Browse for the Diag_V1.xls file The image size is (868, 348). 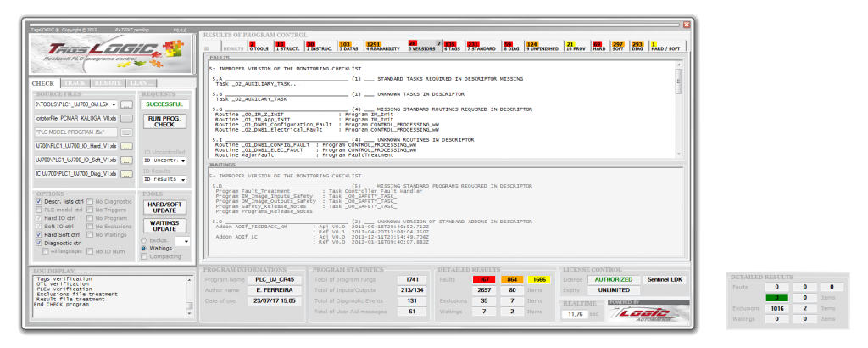(127, 174)
